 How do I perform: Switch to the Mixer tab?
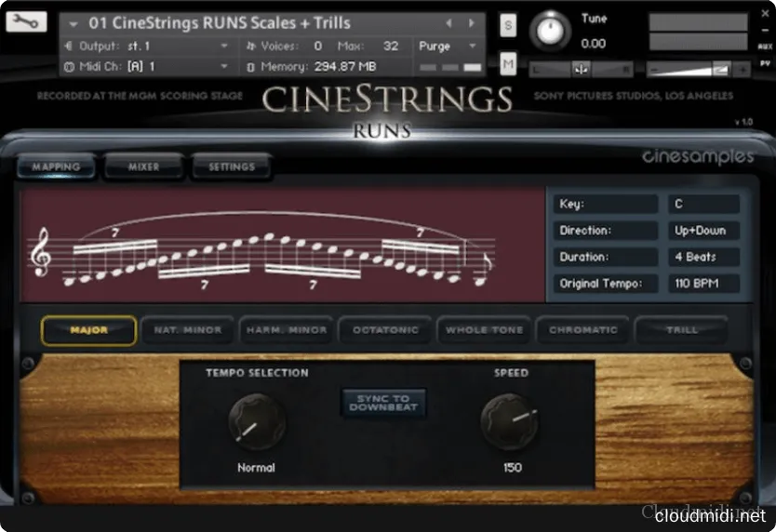(x=143, y=166)
